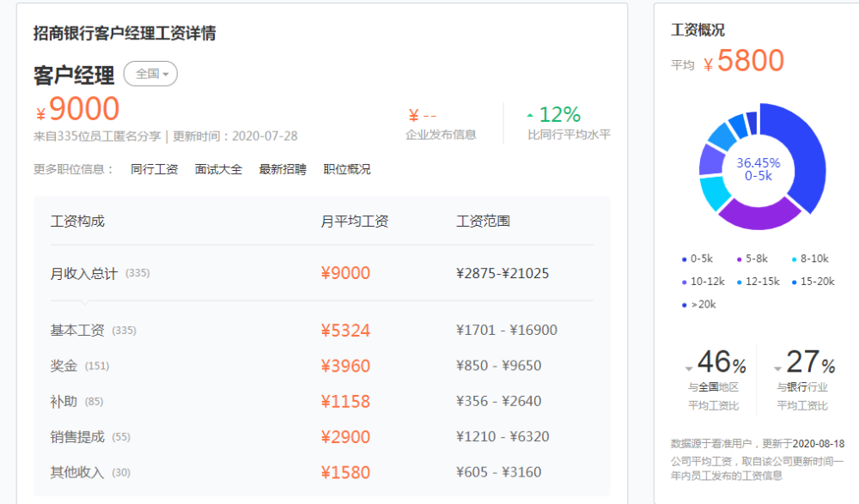Click the green up arrow beside 12%

coord(530,114)
